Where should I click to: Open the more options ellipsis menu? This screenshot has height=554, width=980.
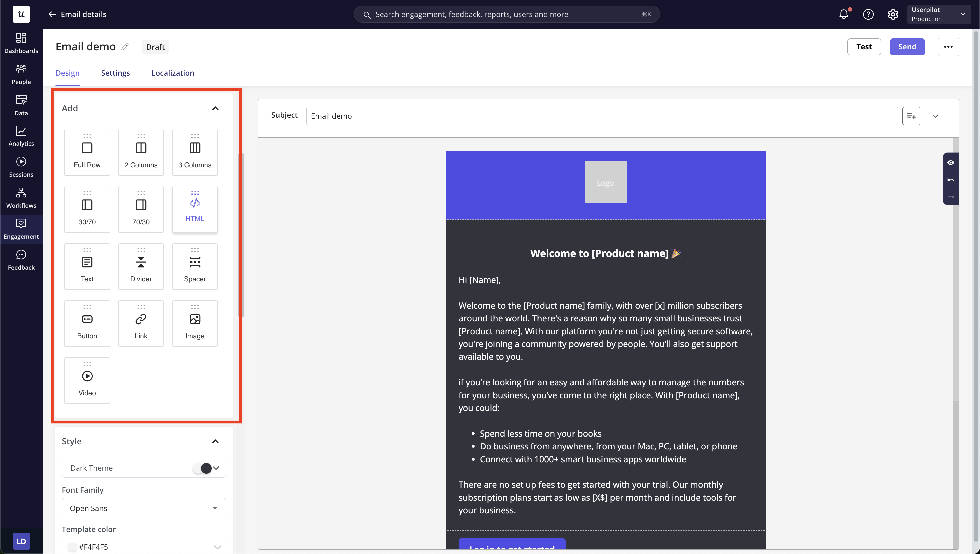coord(948,47)
